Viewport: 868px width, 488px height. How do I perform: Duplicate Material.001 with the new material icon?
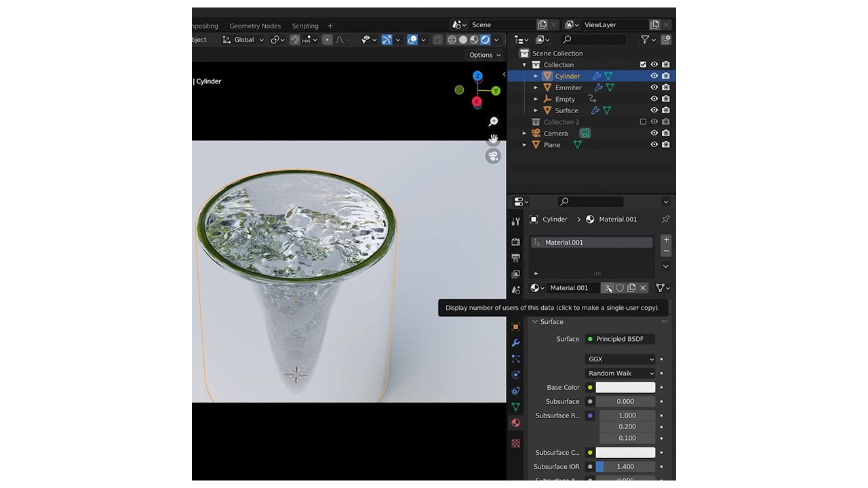631,288
